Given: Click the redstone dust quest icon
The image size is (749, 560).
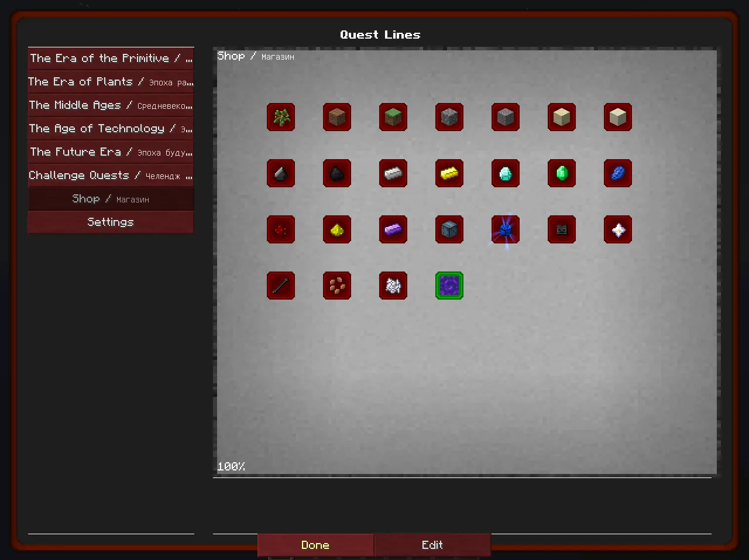Looking at the screenshot, I should [281, 229].
